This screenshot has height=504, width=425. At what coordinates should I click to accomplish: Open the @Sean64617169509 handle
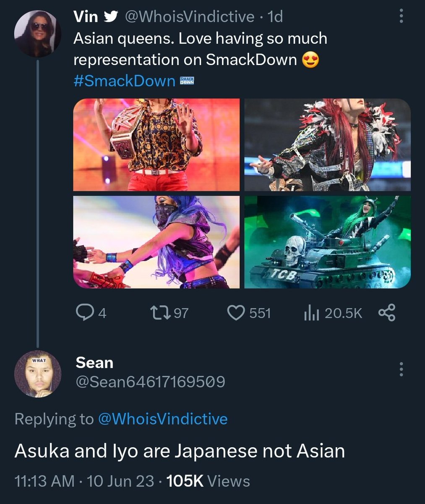tap(150, 382)
